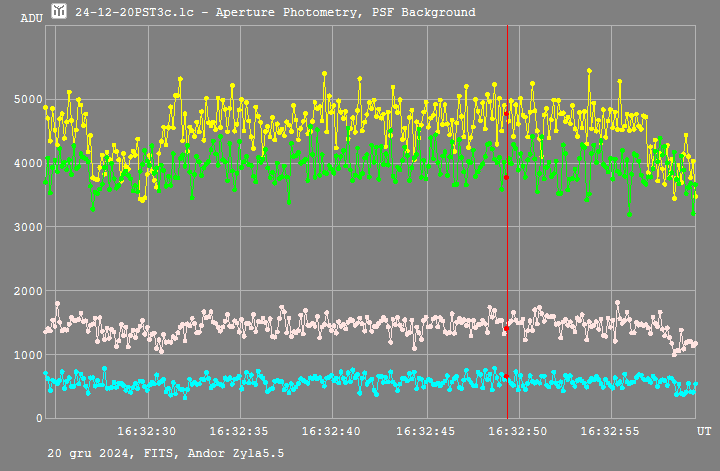Click the 16:32:40 time label
The image size is (720, 471).
coord(331,432)
